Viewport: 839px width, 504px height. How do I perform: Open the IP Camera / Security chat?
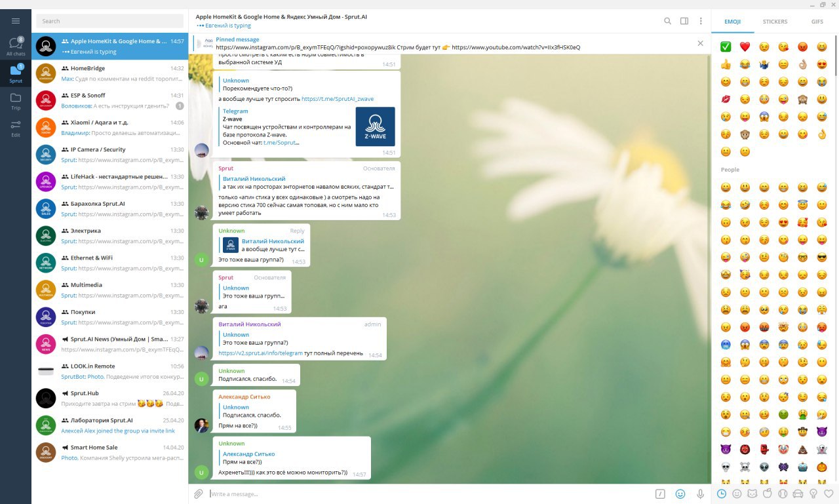point(109,154)
